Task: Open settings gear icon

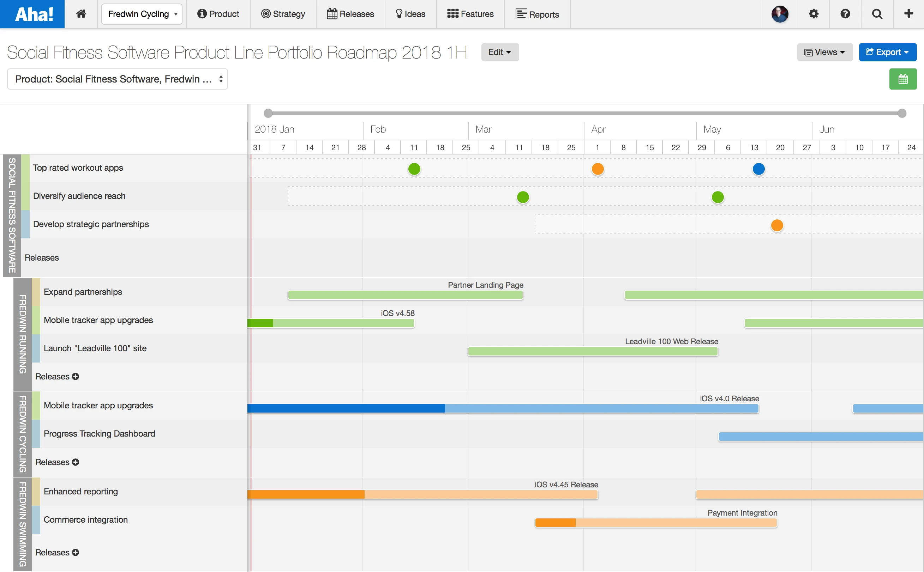Action: coord(814,14)
